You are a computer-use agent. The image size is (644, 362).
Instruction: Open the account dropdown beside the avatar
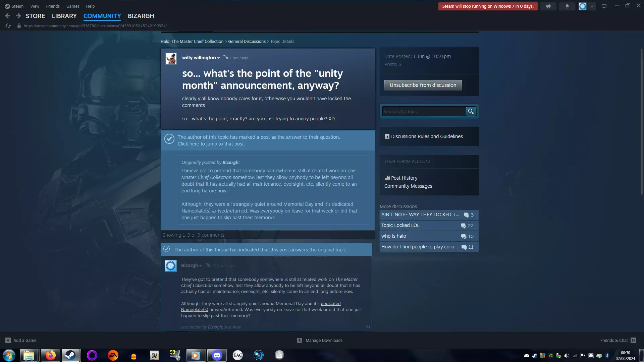click(x=591, y=6)
